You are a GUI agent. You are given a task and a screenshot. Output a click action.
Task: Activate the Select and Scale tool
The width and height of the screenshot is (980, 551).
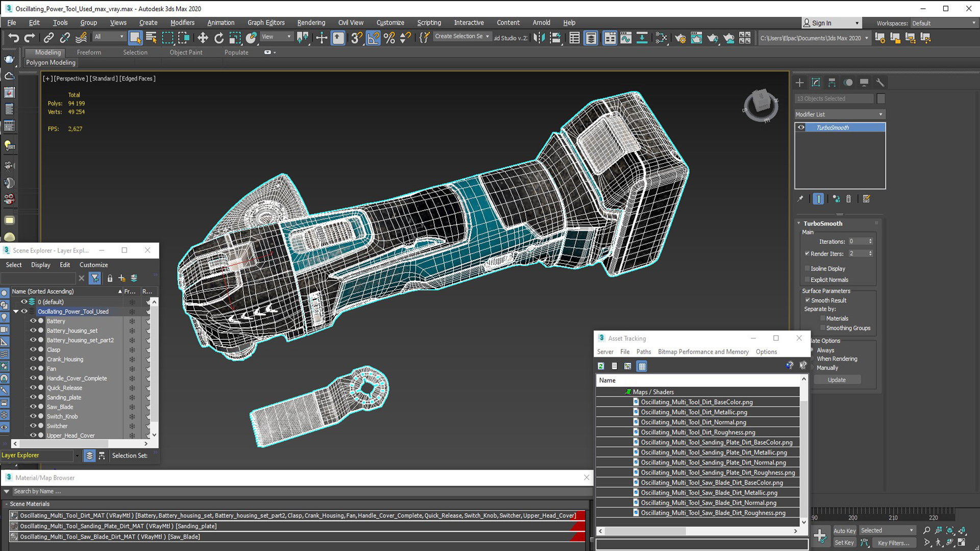235,38
